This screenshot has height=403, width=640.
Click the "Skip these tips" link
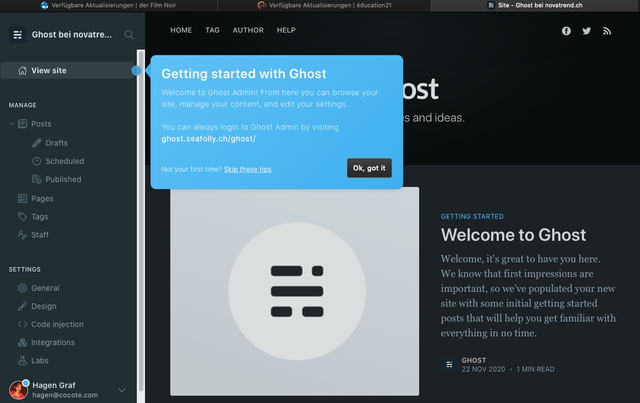[247, 169]
